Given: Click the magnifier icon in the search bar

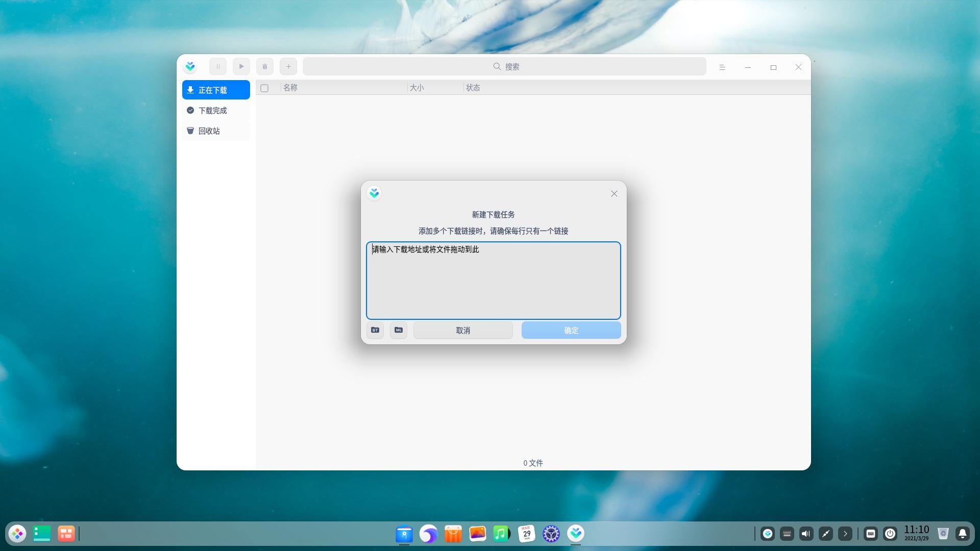Looking at the screenshot, I should (x=497, y=66).
